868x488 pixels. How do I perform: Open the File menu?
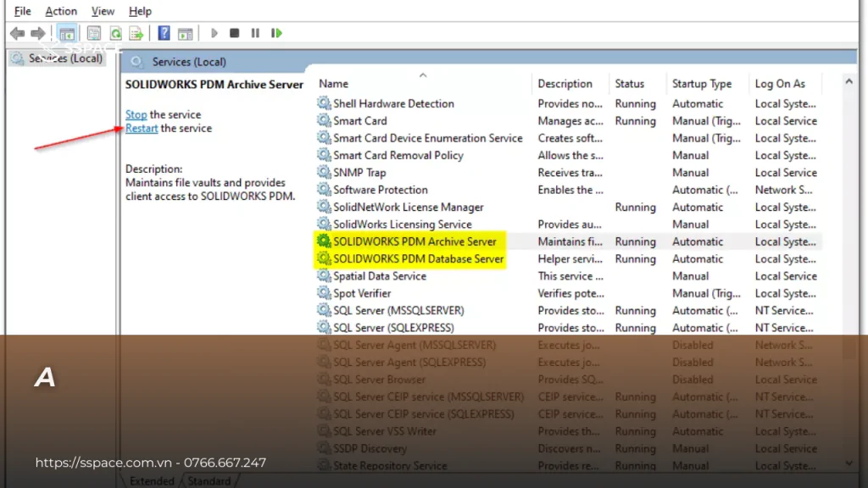[x=22, y=11]
